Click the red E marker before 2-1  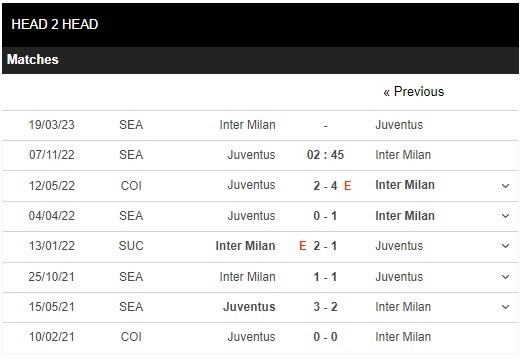pyautogui.click(x=303, y=246)
